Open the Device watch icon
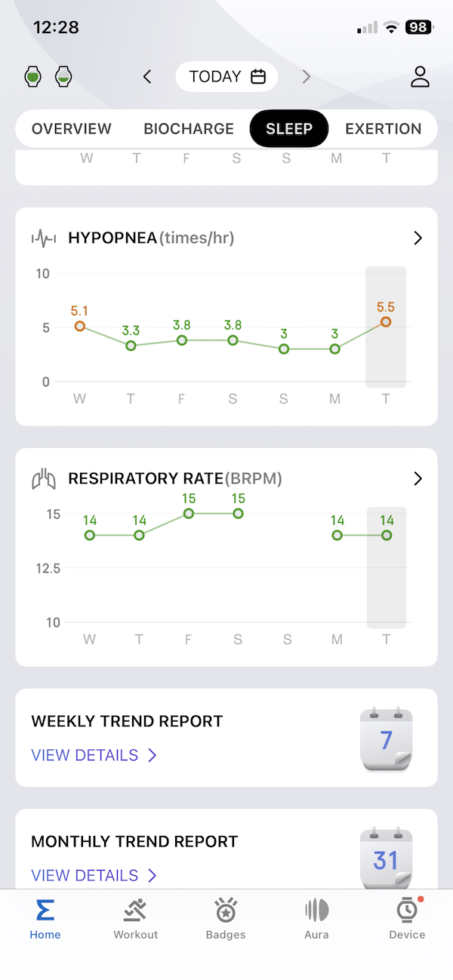 click(x=407, y=911)
